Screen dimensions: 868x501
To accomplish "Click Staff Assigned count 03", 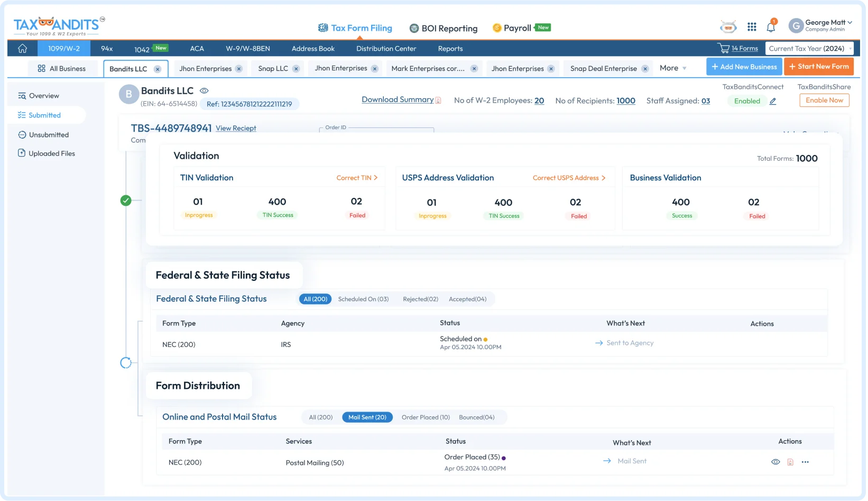I will click(707, 101).
